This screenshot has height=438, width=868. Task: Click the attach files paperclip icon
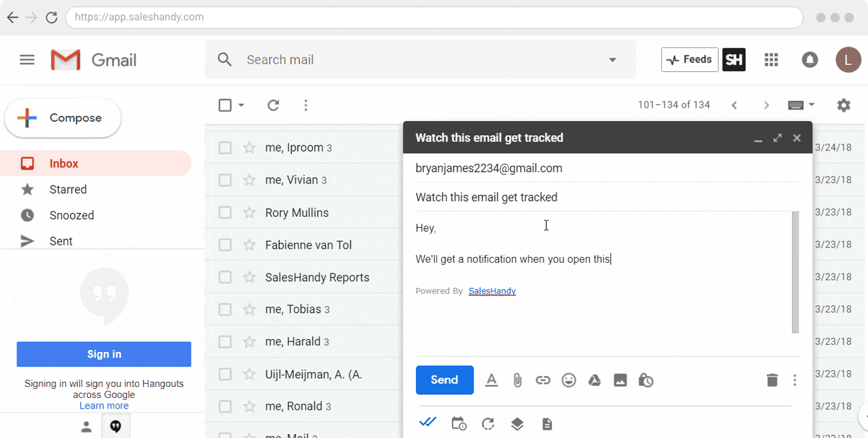click(x=518, y=381)
